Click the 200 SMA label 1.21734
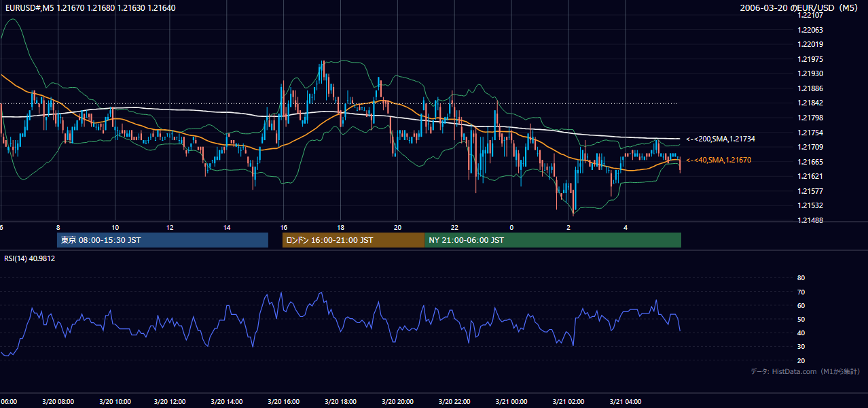Viewport: 868px width, 408px height. pyautogui.click(x=721, y=139)
